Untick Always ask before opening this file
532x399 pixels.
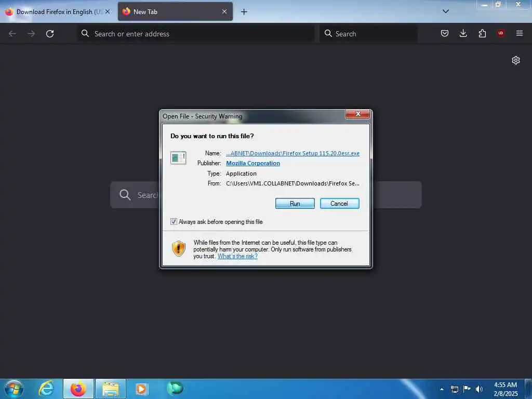174,222
